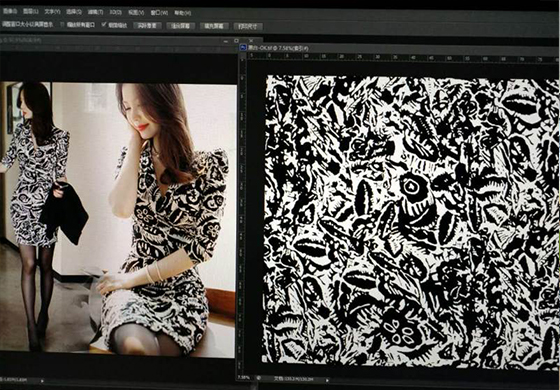Open the 图像(I) menu

click(10, 11)
